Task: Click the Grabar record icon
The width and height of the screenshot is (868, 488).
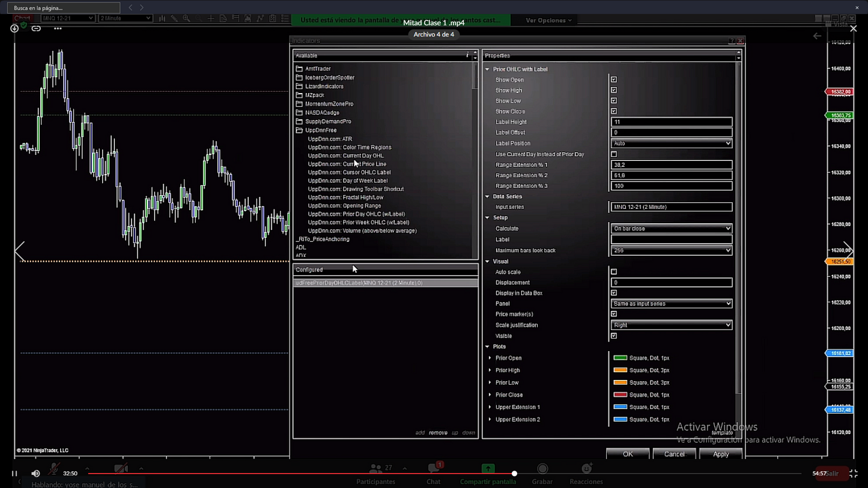Action: (542, 468)
